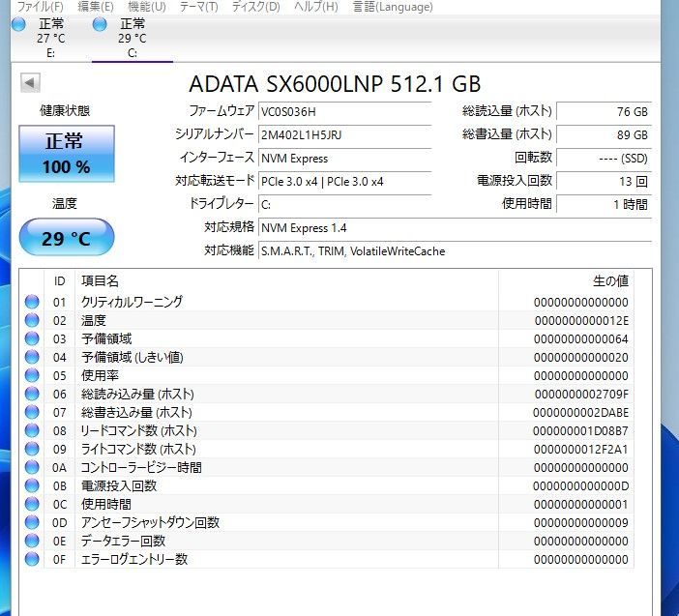Select raw value 000000002709F
679x616 pixels.
click(x=581, y=395)
